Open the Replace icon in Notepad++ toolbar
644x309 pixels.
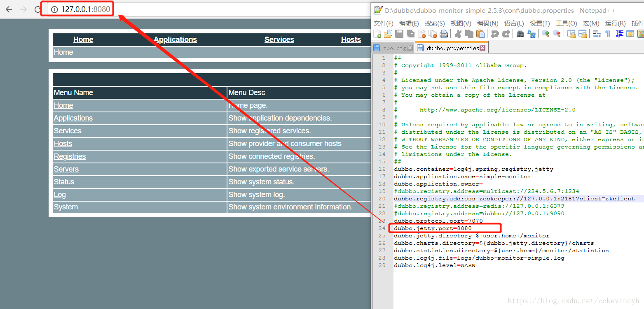[x=531, y=34]
